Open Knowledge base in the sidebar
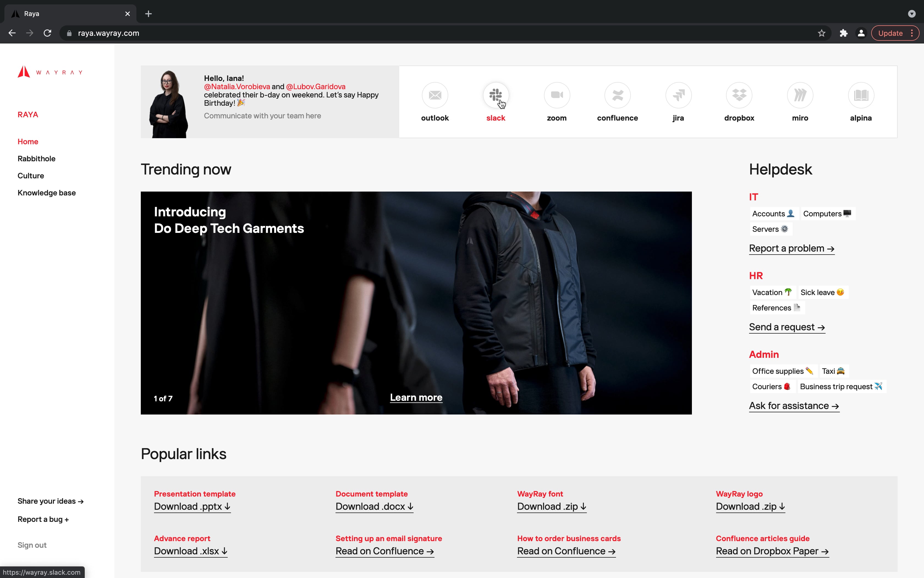The height and width of the screenshot is (578, 924). tap(46, 193)
